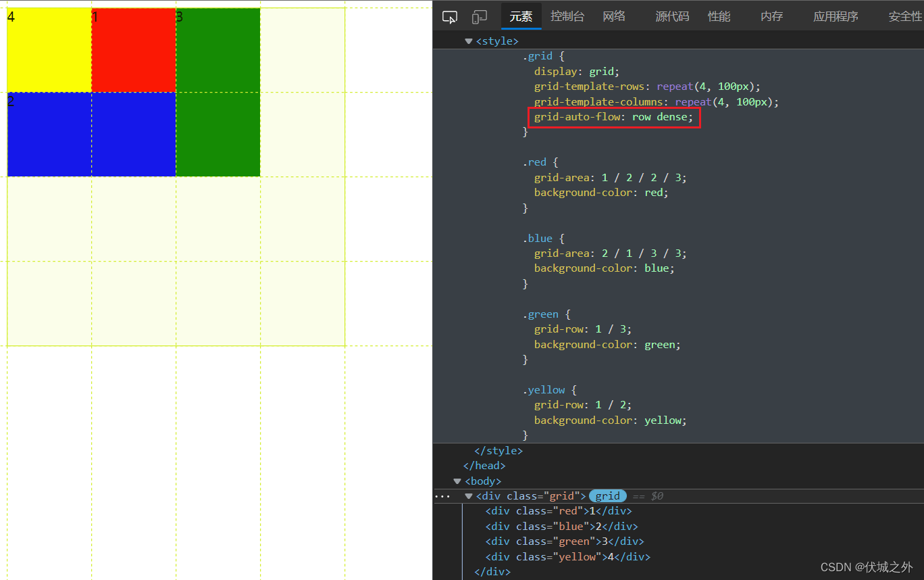Viewport: 924px width, 580px height.
Task: Click the green grid cell labeled 3
Action: 218,92
